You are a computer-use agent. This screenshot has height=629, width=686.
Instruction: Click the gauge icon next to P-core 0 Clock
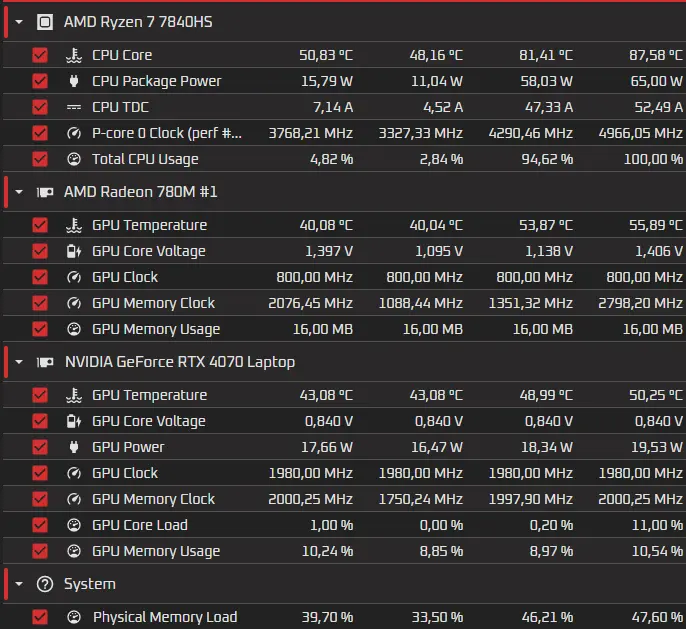pyautogui.click(x=74, y=133)
